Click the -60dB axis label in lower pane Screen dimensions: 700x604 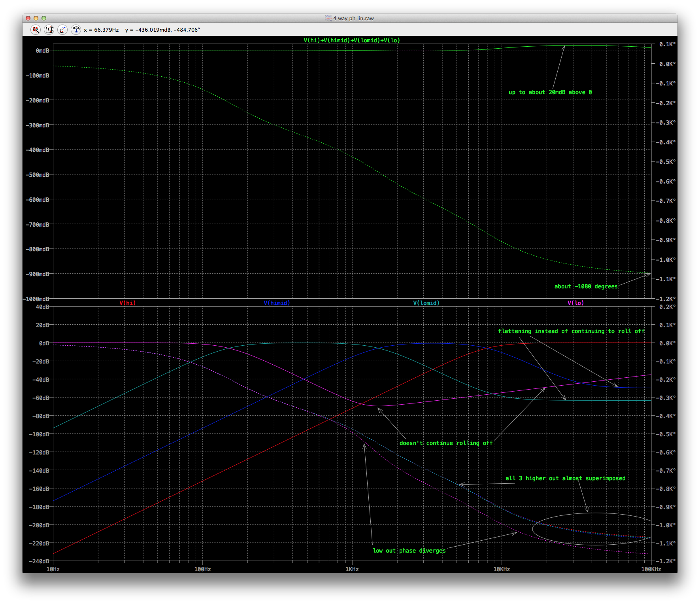(41, 398)
